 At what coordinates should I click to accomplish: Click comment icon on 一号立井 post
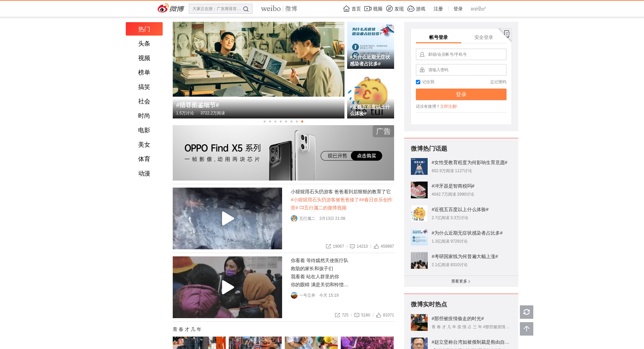click(x=357, y=315)
